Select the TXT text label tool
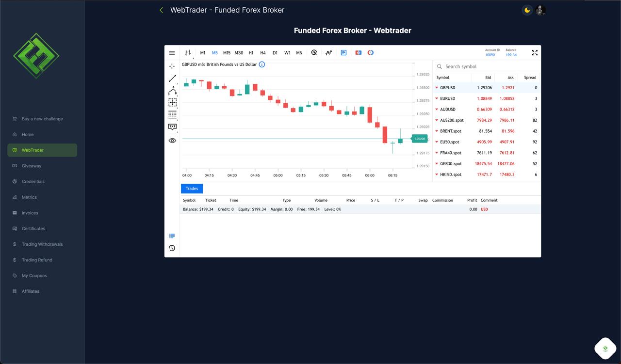This screenshot has width=621, height=364. pos(172,127)
